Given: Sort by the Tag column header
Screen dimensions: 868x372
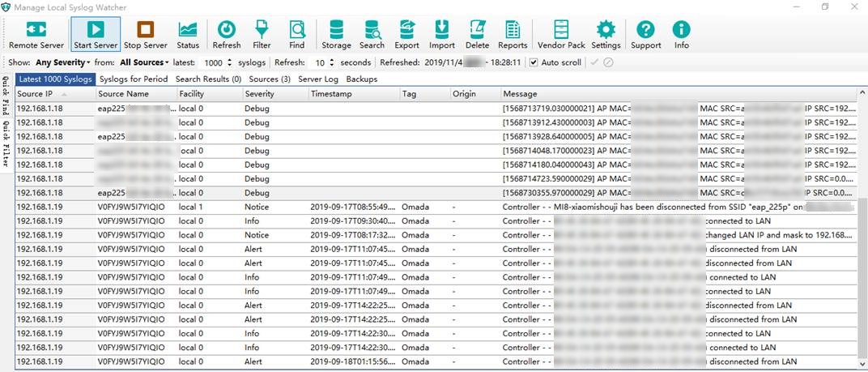Looking at the screenshot, I should click(x=424, y=94).
